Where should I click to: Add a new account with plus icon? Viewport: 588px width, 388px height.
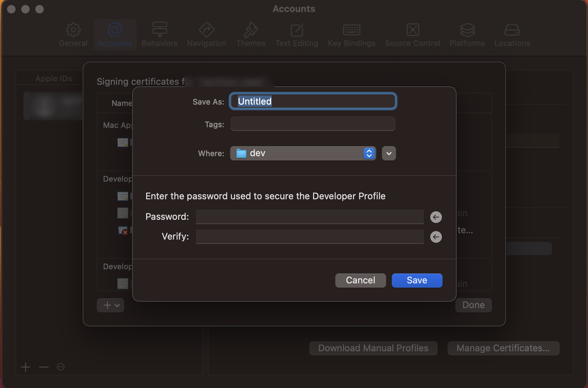click(x=25, y=367)
